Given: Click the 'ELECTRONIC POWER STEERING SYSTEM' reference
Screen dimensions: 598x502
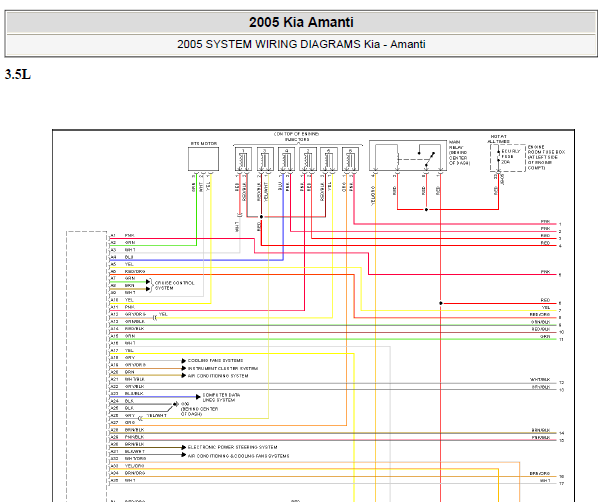Looking at the screenshot, I should [232, 447].
